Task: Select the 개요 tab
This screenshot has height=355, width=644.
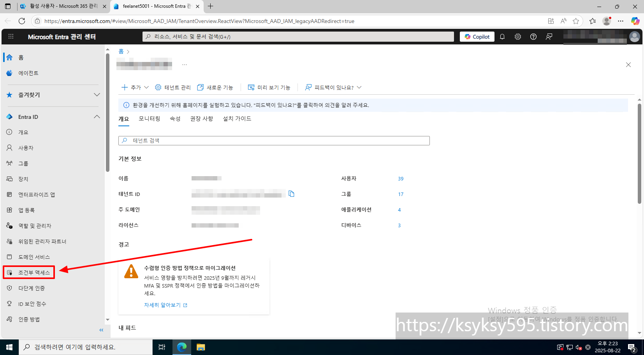Action: tap(124, 119)
